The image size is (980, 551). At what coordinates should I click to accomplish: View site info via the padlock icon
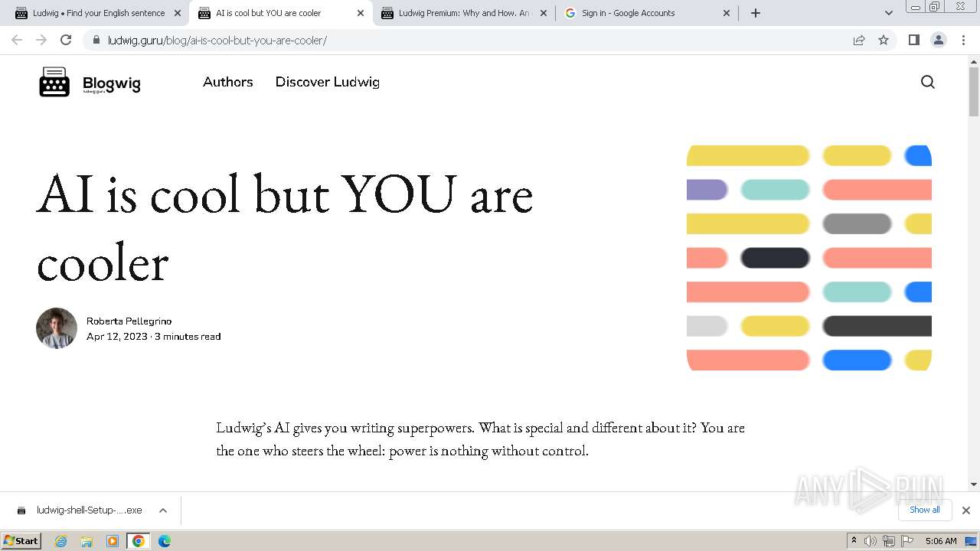[96, 40]
